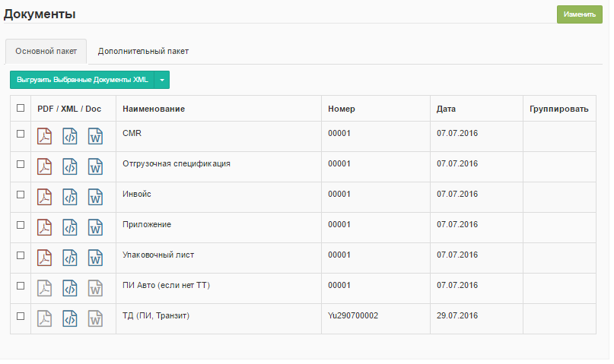Open Word icon for Инвойс row
Screen dimensions: 614x364
point(95,198)
